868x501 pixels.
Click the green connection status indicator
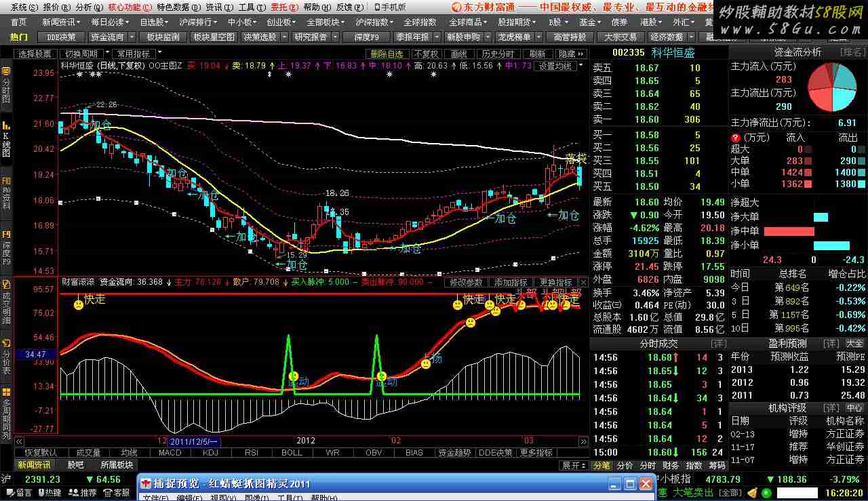[x=767, y=493]
